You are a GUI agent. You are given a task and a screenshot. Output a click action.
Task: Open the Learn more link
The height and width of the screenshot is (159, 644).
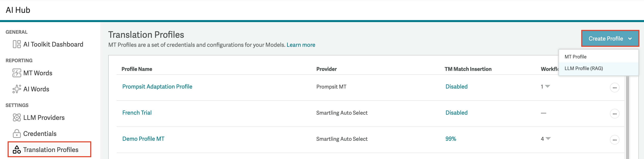tap(301, 45)
